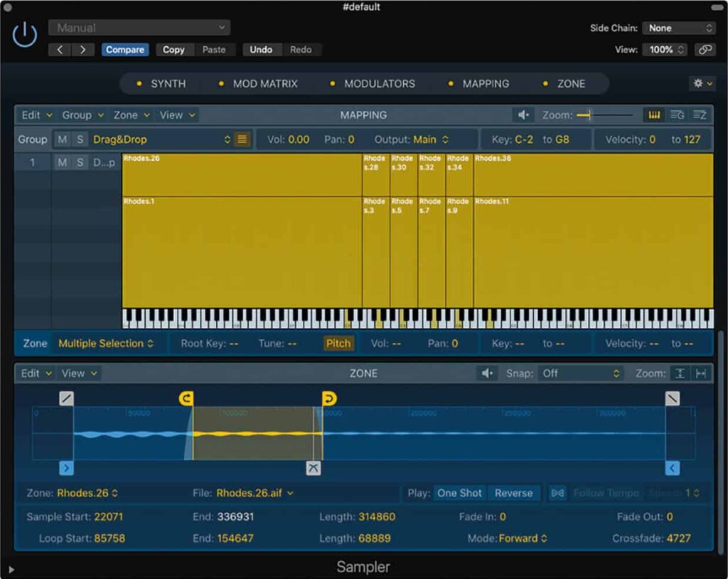Viewport: 728px width, 579px height.
Task: Click the link icon beside the View percentage
Action: (x=705, y=50)
